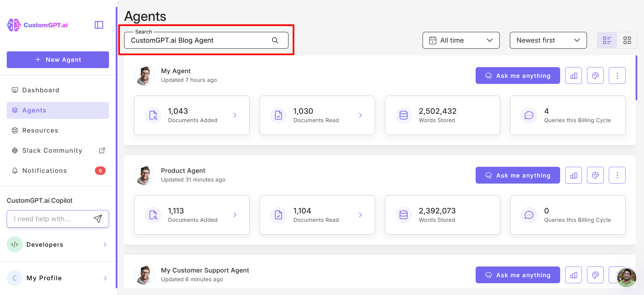
Task: Open three-dot menu for My Agent
Action: point(617,76)
